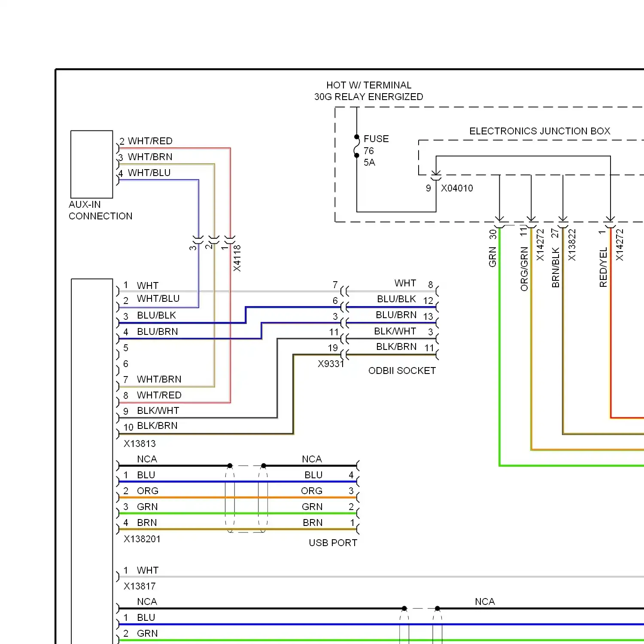644x644 pixels.
Task: Click the WHT/BRN label at X13813 pin 7
Action: pos(159,379)
